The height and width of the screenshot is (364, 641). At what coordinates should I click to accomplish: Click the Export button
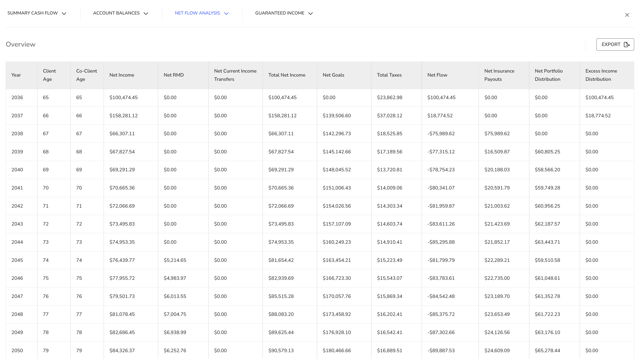[x=615, y=44]
